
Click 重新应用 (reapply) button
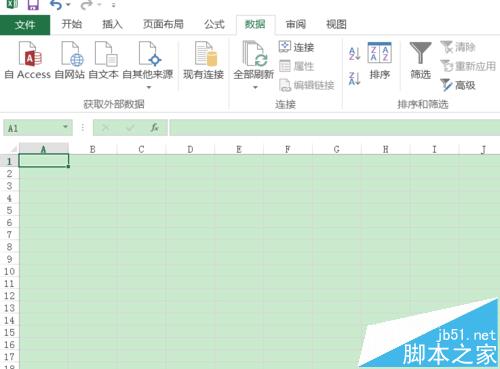click(468, 66)
